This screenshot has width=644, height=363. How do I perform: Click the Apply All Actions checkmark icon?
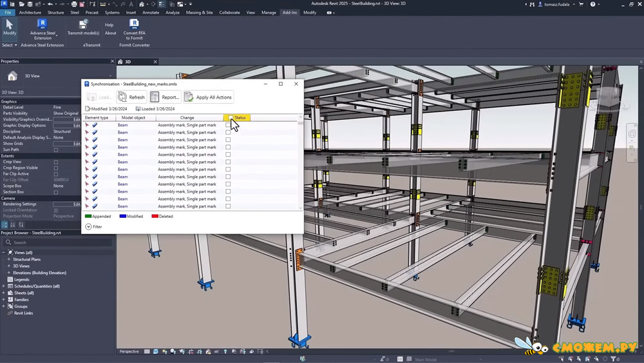[189, 97]
